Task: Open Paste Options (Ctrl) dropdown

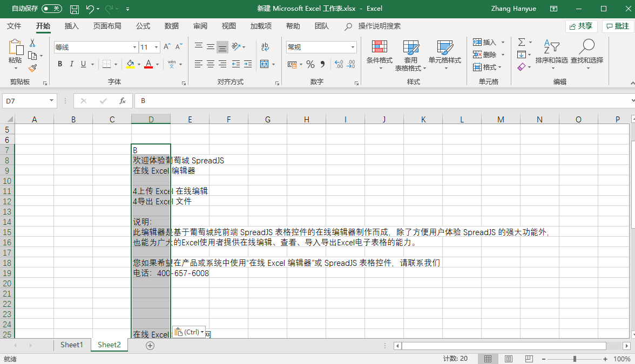Action: 189,332
